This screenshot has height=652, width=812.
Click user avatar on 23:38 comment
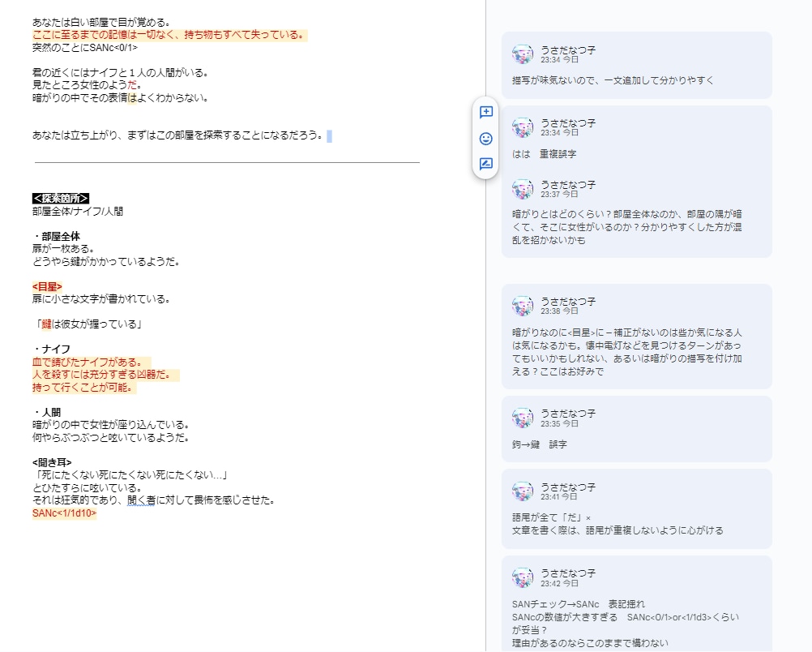(523, 306)
